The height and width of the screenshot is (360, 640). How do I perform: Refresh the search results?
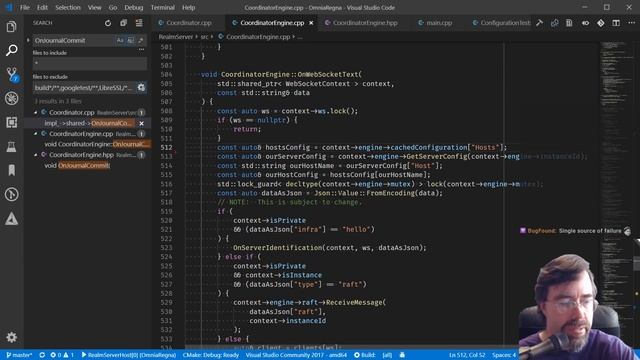(108, 23)
